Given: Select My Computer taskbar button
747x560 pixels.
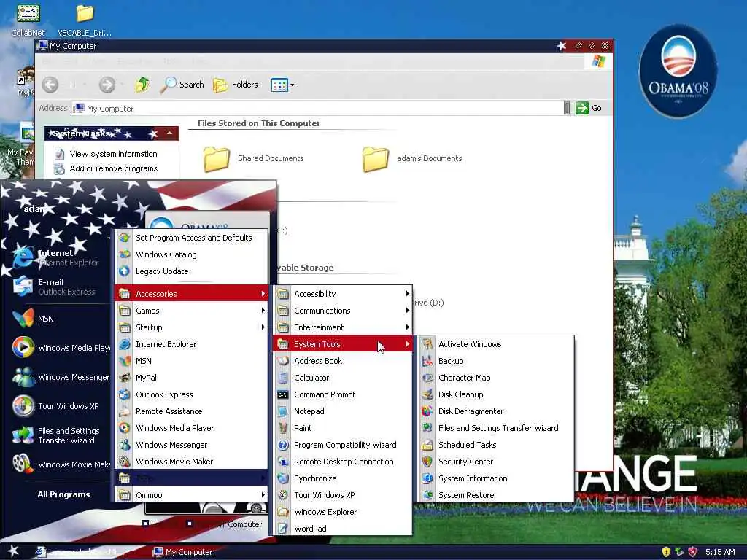Looking at the screenshot, I should coord(182,552).
